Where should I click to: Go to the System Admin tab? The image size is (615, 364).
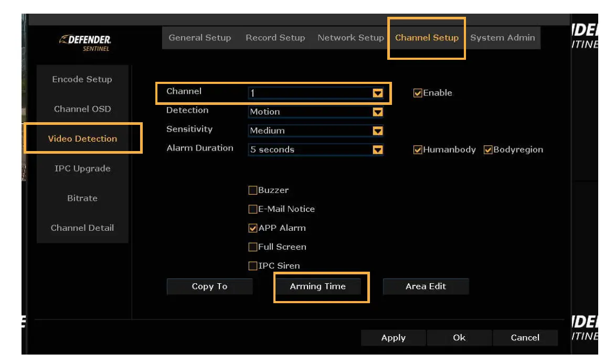502,38
